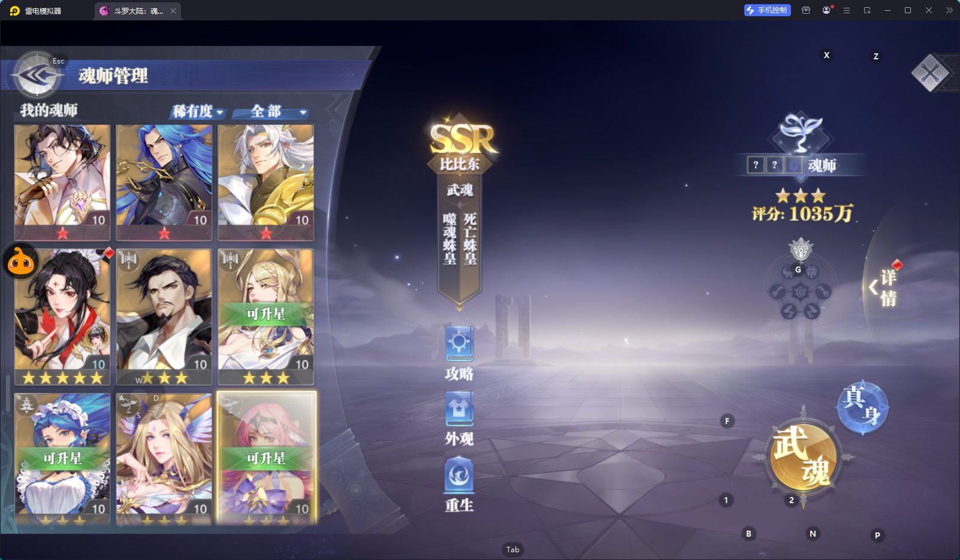Open the 重生 rebirth icon

click(460, 475)
